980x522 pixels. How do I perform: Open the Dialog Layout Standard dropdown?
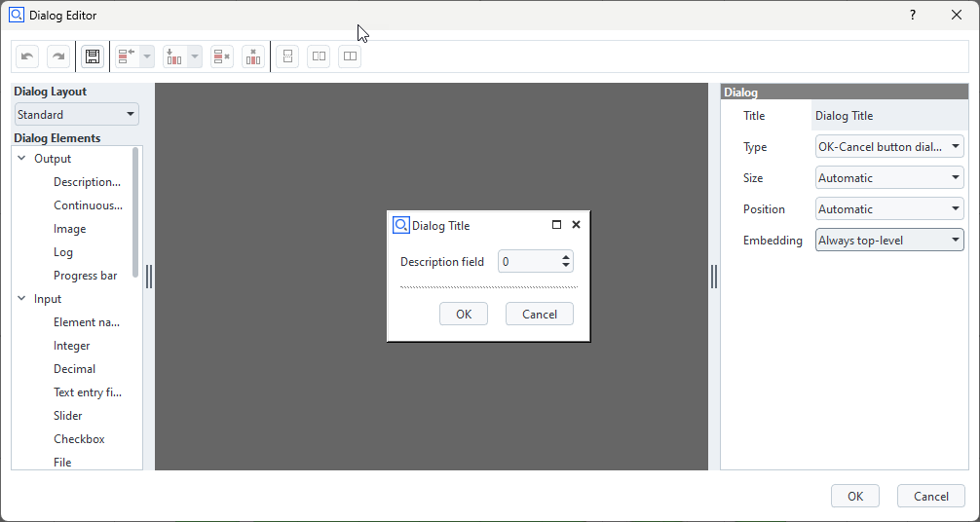click(77, 115)
